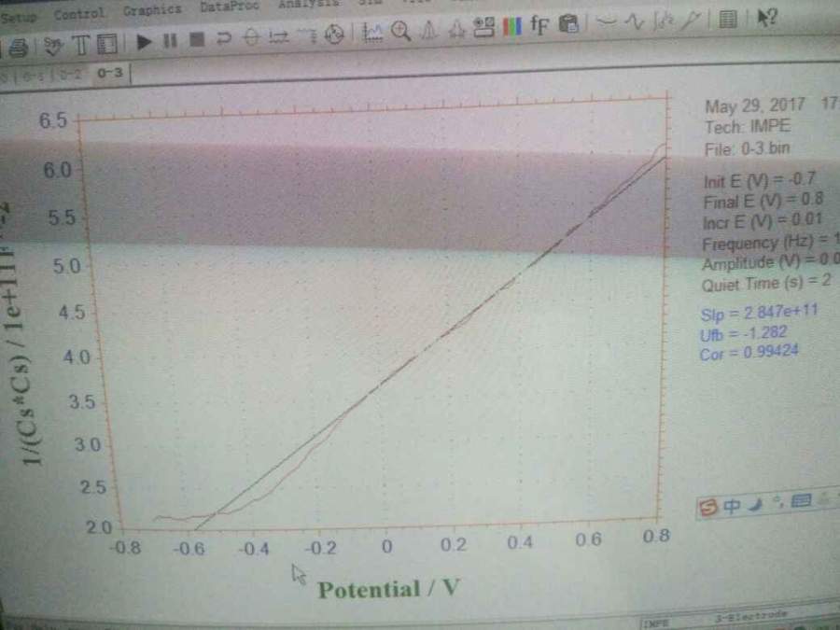This screenshot has height=630, width=840.
Task: Pause the running experiment
Action: tap(171, 41)
